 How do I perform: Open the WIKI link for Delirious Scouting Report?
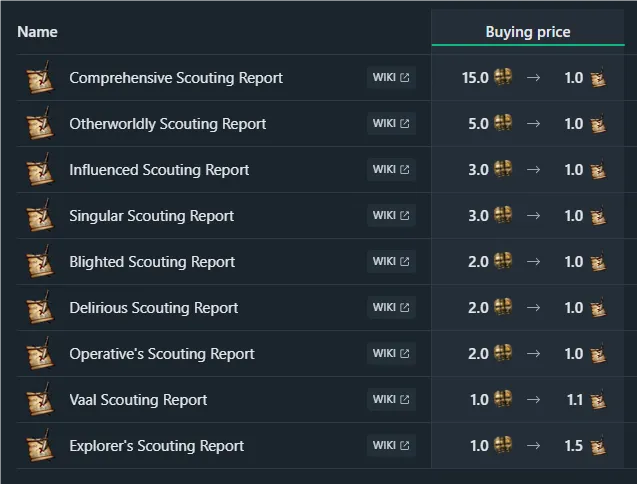391,307
